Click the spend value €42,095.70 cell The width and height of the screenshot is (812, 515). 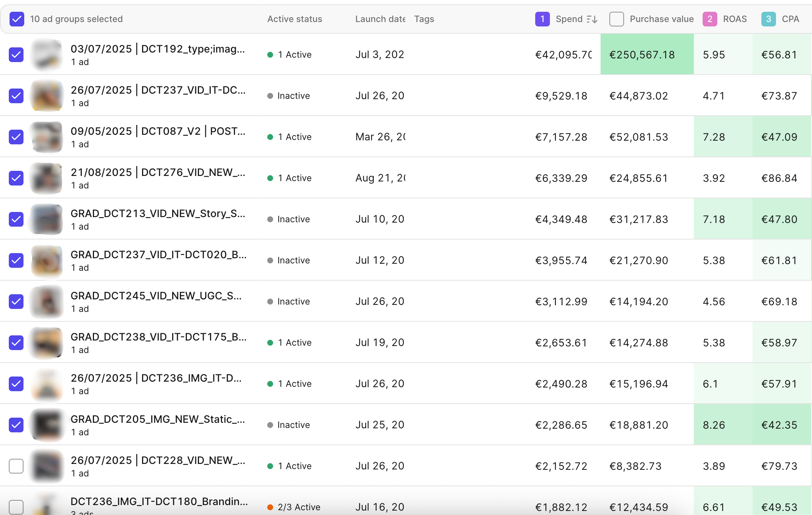coord(563,55)
